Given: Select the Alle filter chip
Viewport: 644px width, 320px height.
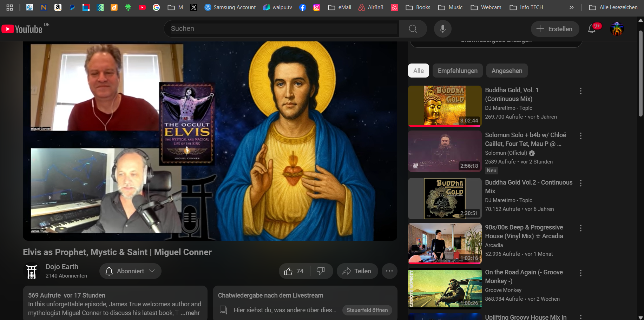Looking at the screenshot, I should [x=419, y=71].
